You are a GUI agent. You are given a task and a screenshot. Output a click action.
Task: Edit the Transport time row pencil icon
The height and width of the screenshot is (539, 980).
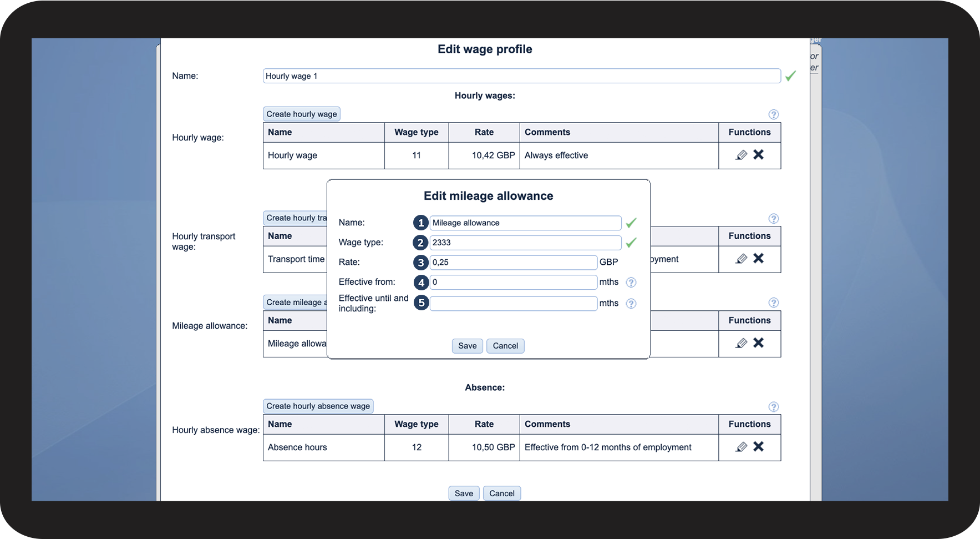pyautogui.click(x=741, y=259)
